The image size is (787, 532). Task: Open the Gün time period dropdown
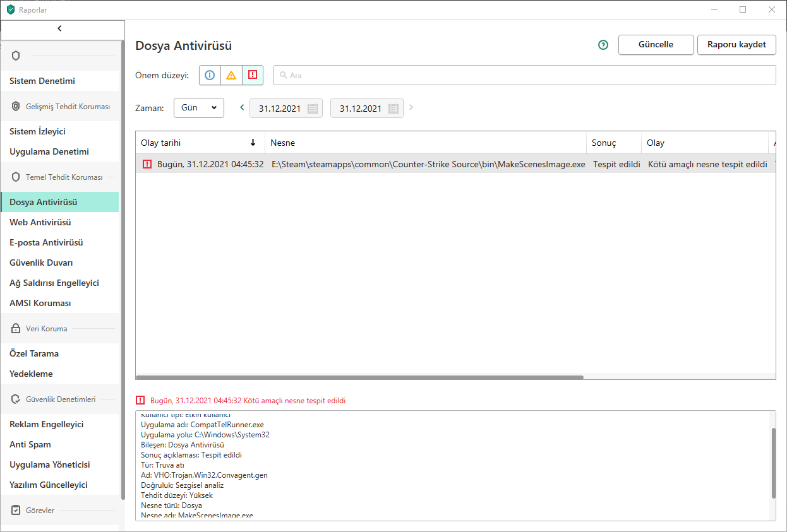(x=198, y=108)
